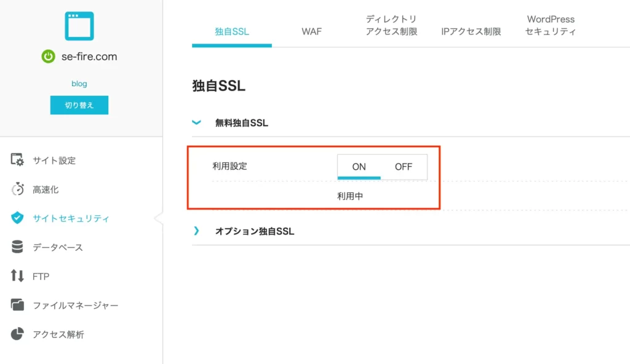Click the green power status icon

(x=48, y=56)
